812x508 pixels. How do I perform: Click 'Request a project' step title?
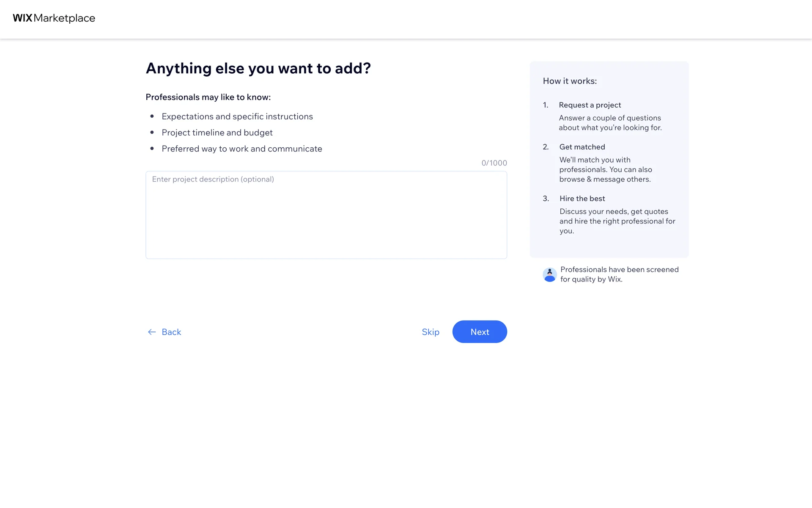coord(590,105)
